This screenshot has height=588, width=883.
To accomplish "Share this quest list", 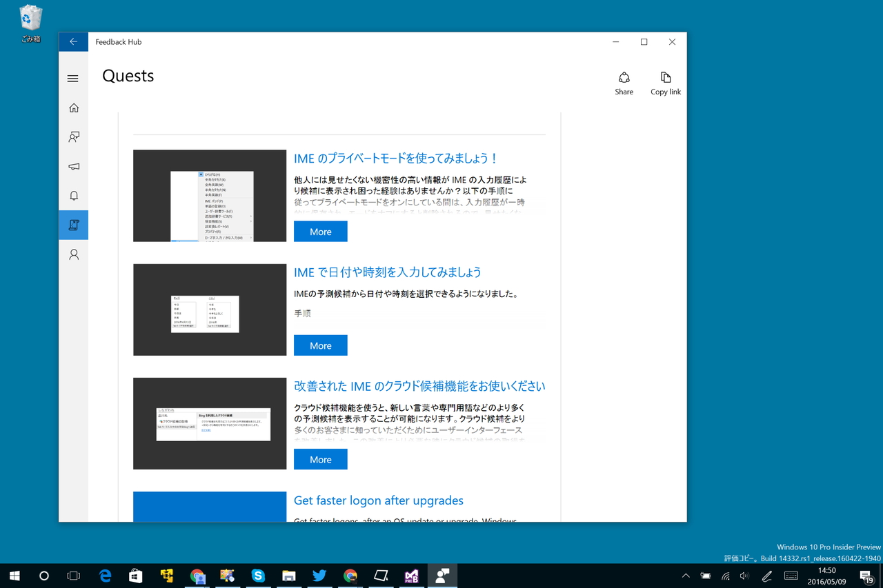I will click(x=624, y=83).
